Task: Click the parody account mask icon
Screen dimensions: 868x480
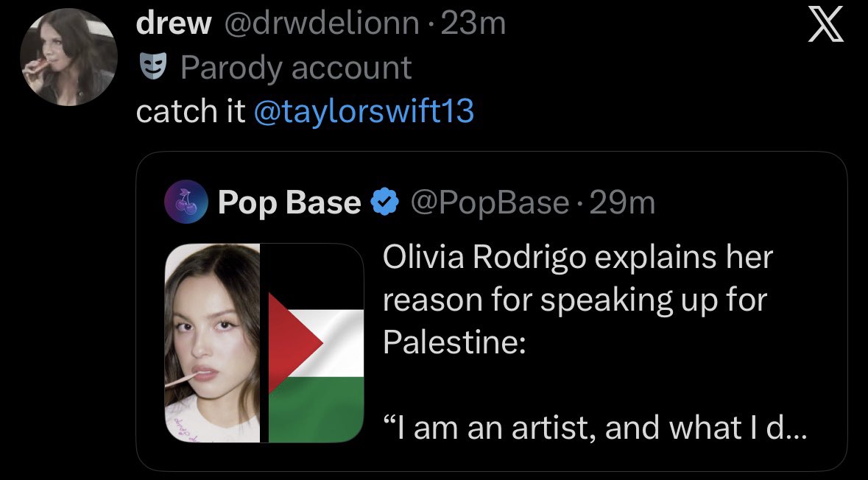Action: click(x=153, y=67)
